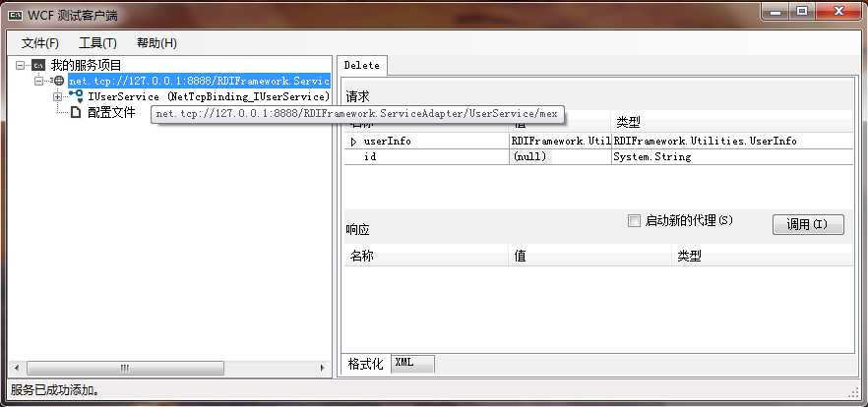The image size is (868, 407).
Task: Select the 配置文件 tree item
Action: coord(111,112)
